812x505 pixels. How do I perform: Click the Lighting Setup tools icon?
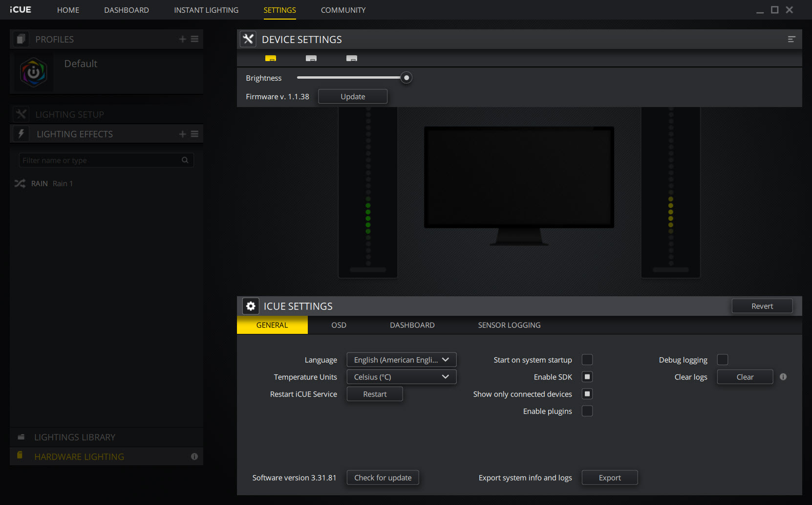click(x=21, y=114)
